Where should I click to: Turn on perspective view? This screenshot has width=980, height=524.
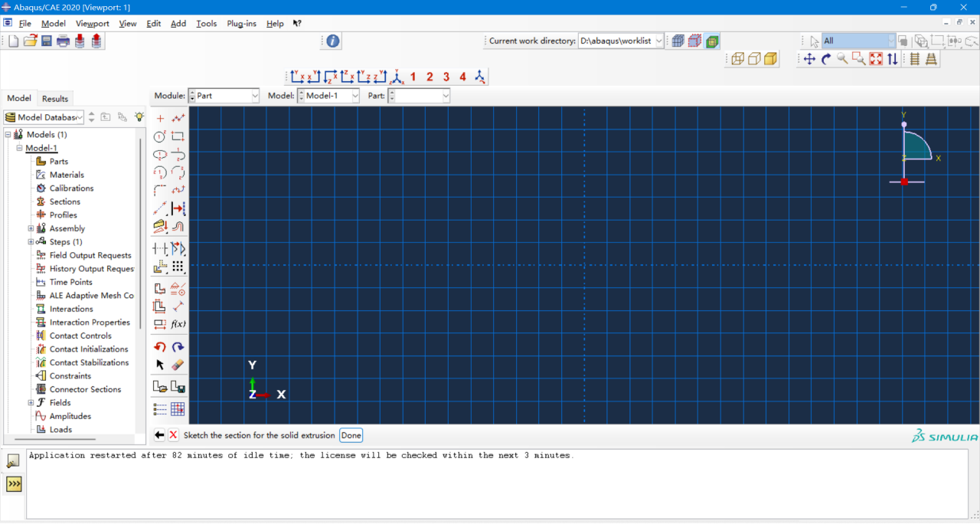931,59
